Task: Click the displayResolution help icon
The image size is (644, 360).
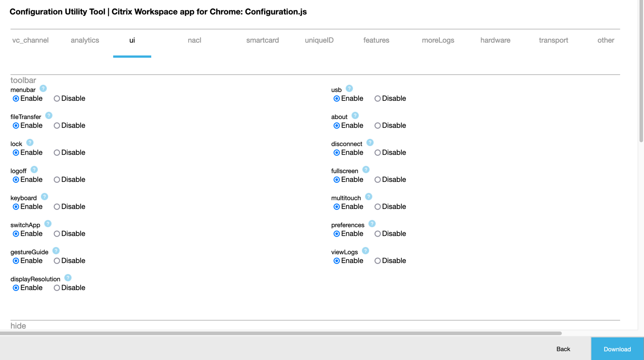Action: coord(68,278)
